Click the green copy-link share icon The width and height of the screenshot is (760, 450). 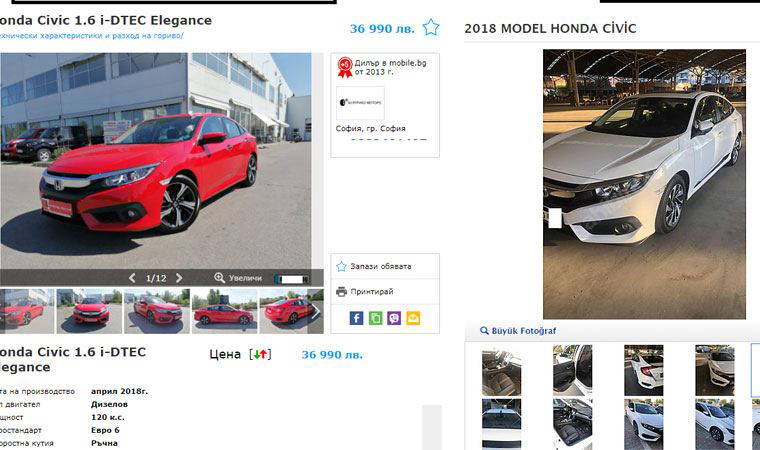click(376, 318)
